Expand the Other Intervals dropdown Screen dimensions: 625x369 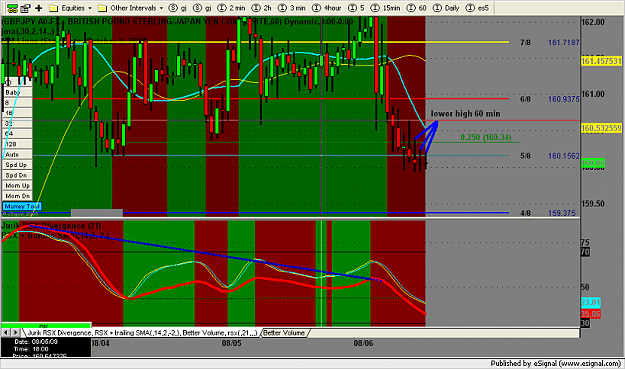[131, 8]
